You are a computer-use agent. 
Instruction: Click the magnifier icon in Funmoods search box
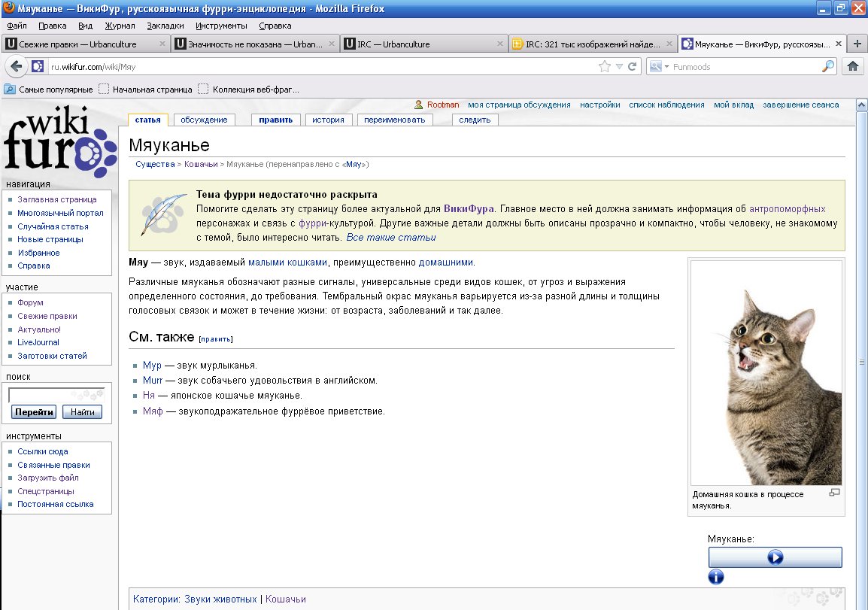click(827, 66)
